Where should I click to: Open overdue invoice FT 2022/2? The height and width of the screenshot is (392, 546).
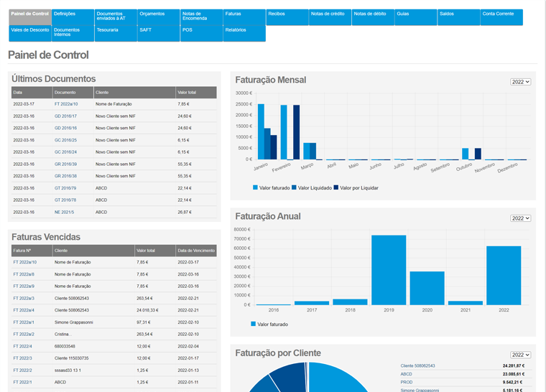[x=22, y=370]
